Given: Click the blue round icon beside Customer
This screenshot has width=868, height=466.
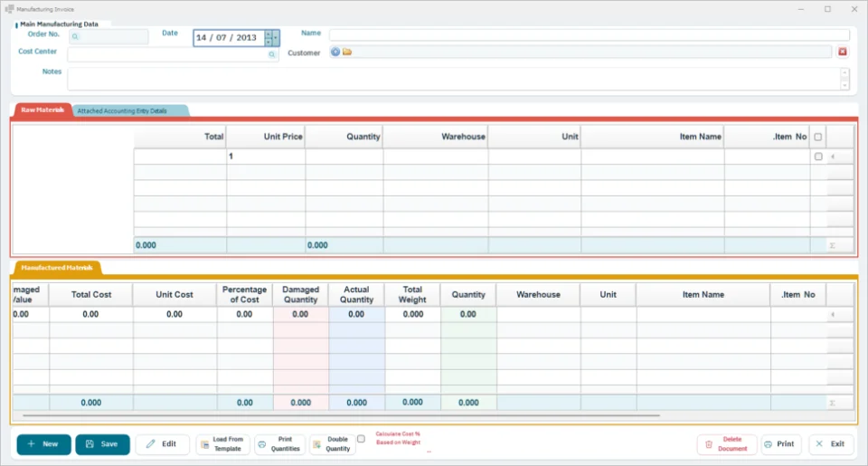Looking at the screenshot, I should tap(335, 52).
